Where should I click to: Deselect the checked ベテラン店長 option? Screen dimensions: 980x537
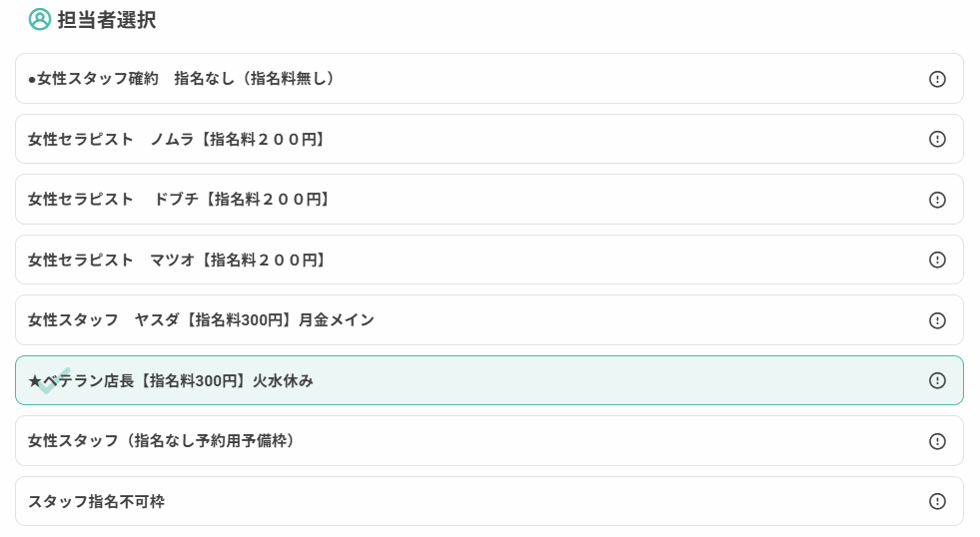(x=490, y=380)
